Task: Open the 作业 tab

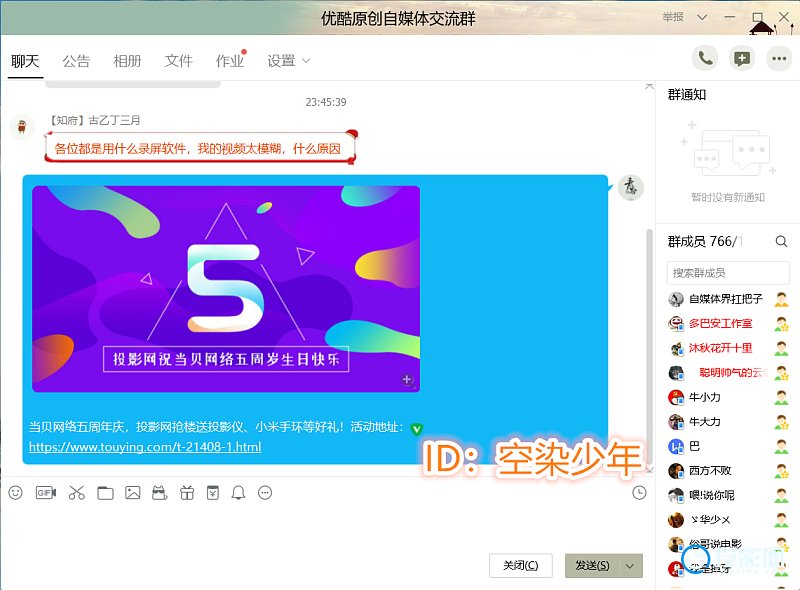Action: click(230, 61)
